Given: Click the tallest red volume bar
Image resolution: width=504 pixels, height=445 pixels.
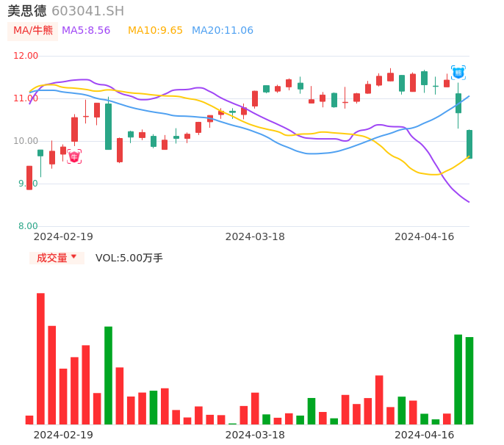Looking at the screenshot, I should coord(40,358).
